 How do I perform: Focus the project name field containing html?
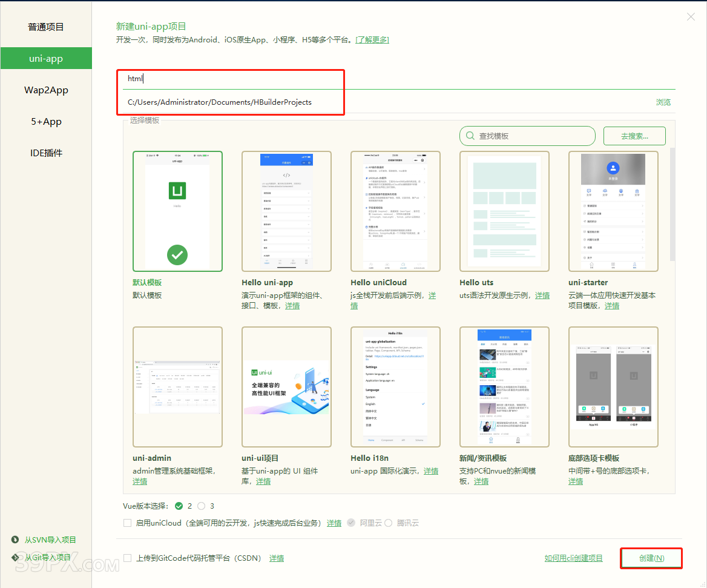[399, 79]
